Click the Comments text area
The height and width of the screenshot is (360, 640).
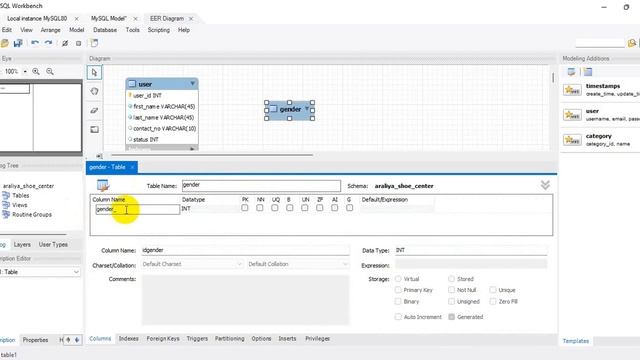(245, 300)
